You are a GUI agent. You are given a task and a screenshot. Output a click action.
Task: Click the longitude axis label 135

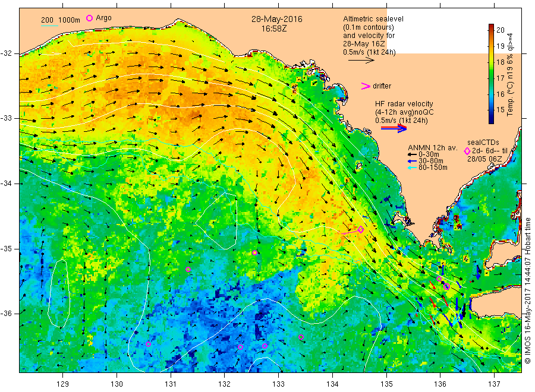click(x=386, y=384)
